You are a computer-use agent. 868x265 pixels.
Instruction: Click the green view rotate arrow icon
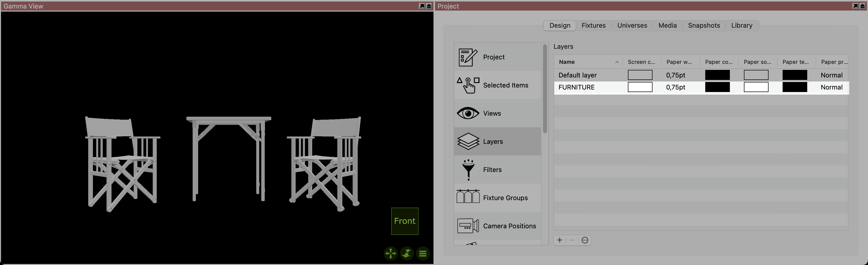pos(407,253)
